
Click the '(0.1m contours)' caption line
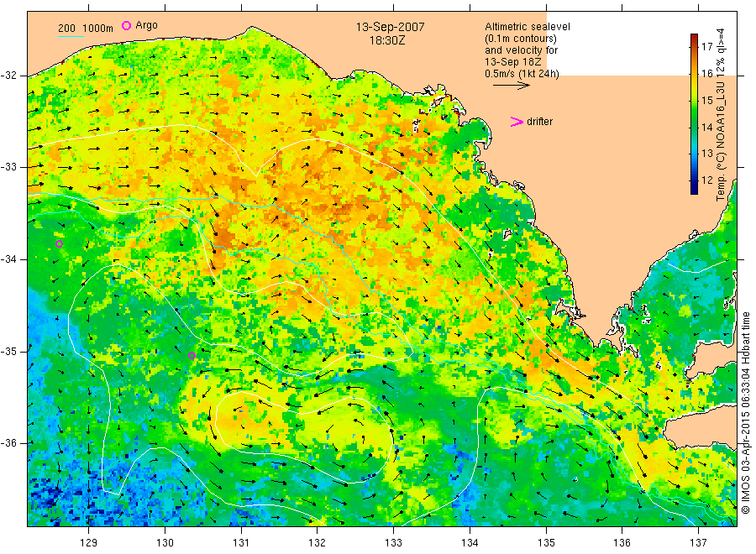point(520,39)
